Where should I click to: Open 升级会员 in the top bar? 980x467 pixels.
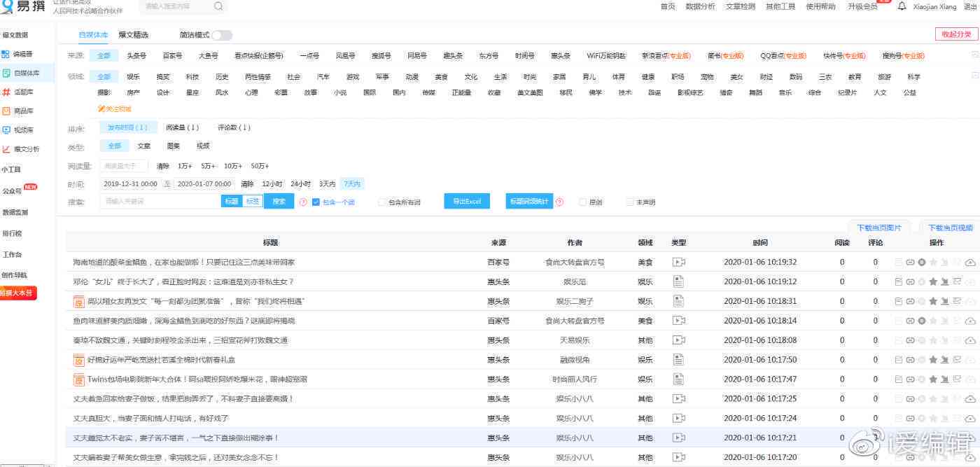click(x=862, y=6)
